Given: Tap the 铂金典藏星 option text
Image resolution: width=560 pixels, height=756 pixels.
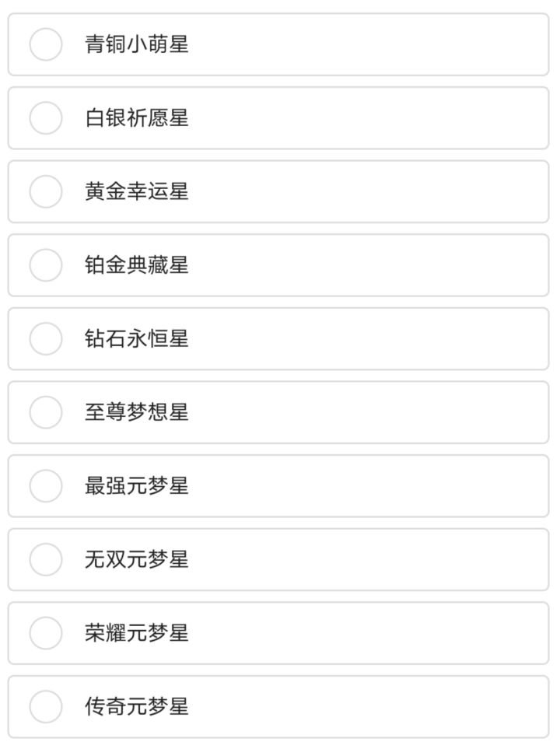Looking at the screenshot, I should tap(137, 264).
